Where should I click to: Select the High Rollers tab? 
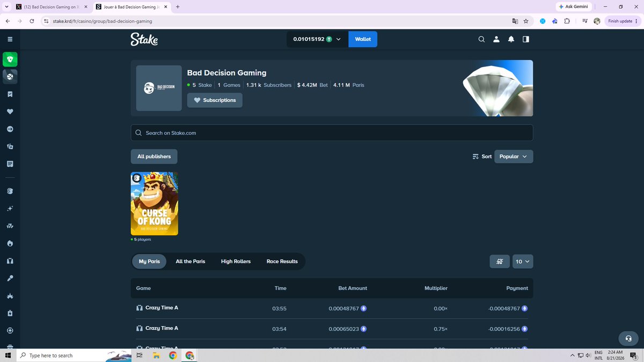[x=236, y=261]
